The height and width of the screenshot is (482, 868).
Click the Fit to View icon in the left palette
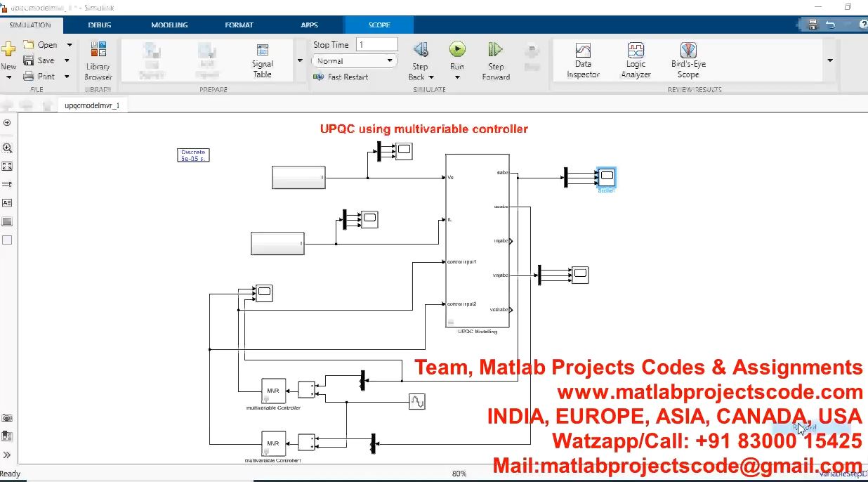7,167
